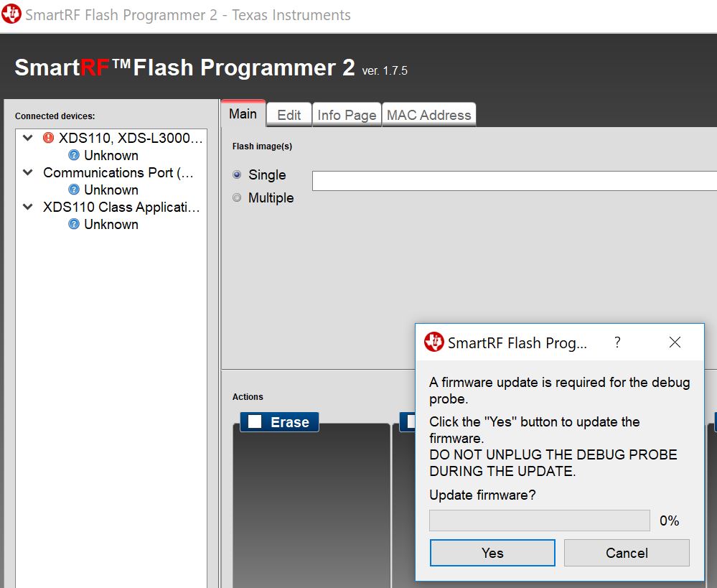Viewport: 717px width, 588px height.
Task: Click the question icon under XDS110 Class Application
Action: tap(74, 224)
